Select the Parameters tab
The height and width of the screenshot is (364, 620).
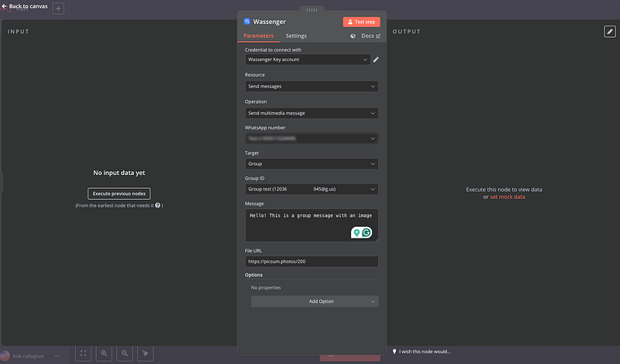[x=258, y=36]
